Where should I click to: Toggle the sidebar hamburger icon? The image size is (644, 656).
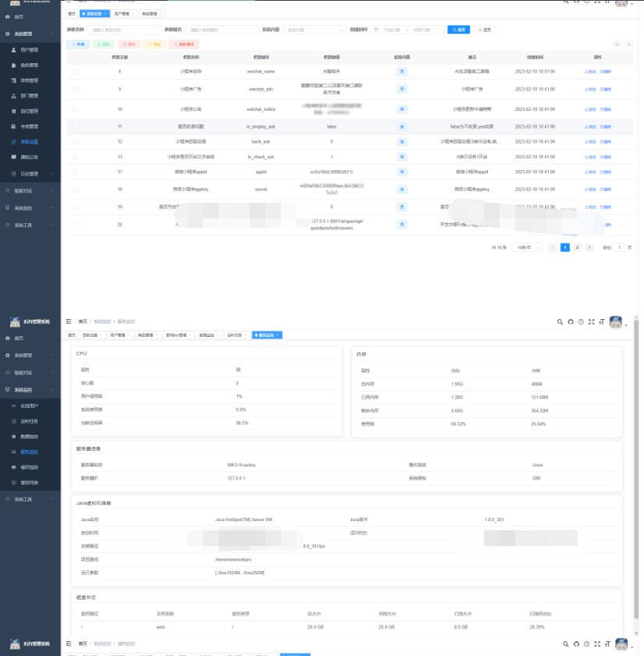tap(69, 321)
